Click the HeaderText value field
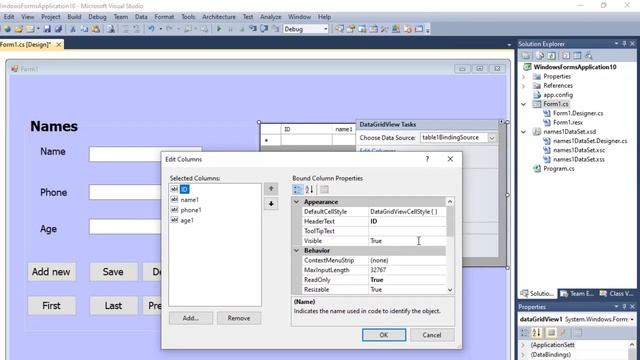The image size is (640, 360). tap(407, 221)
